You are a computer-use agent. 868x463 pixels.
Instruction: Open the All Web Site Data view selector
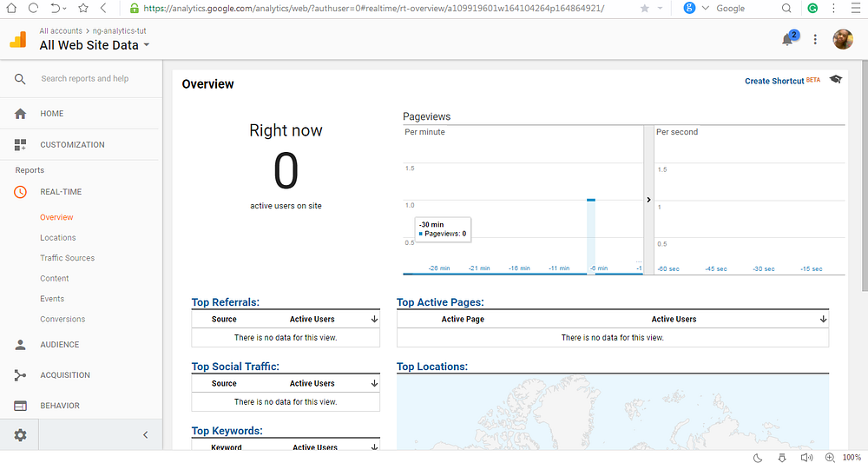[x=95, y=45]
